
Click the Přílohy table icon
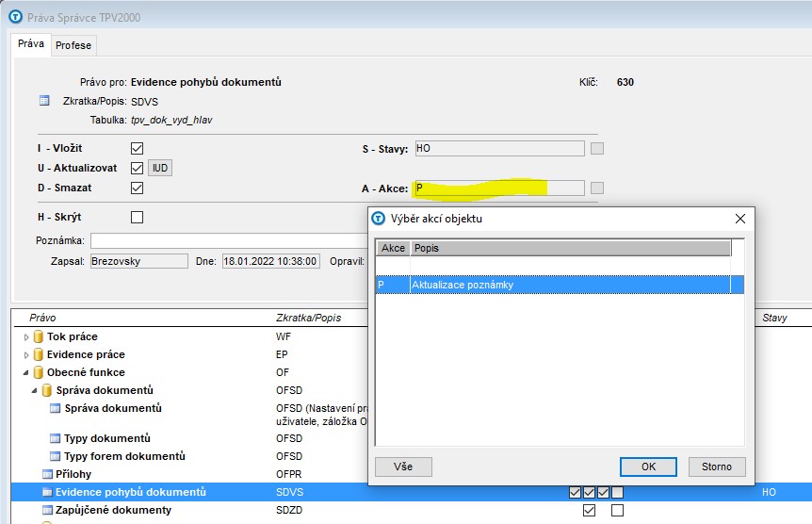(47, 474)
